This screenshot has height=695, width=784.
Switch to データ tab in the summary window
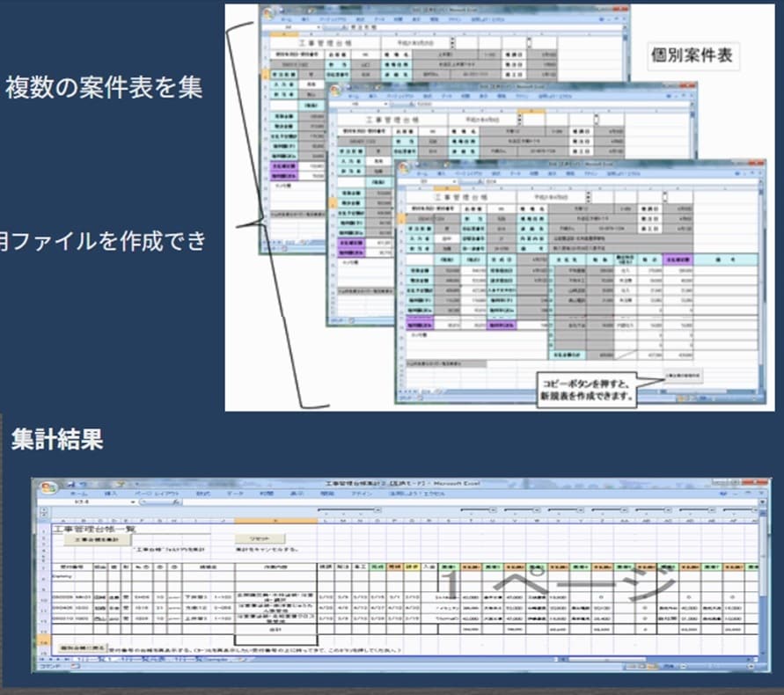tap(235, 494)
